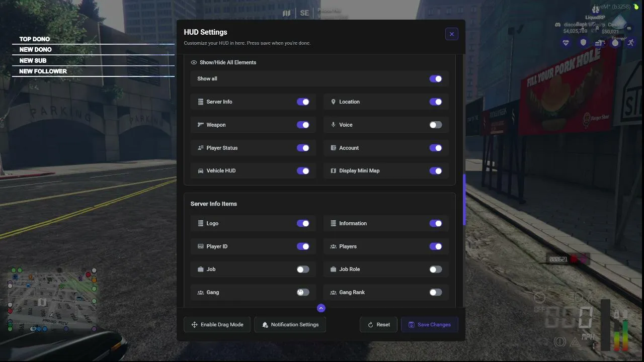Click the Gang Rank people icon
The height and width of the screenshot is (362, 644).
(333, 292)
